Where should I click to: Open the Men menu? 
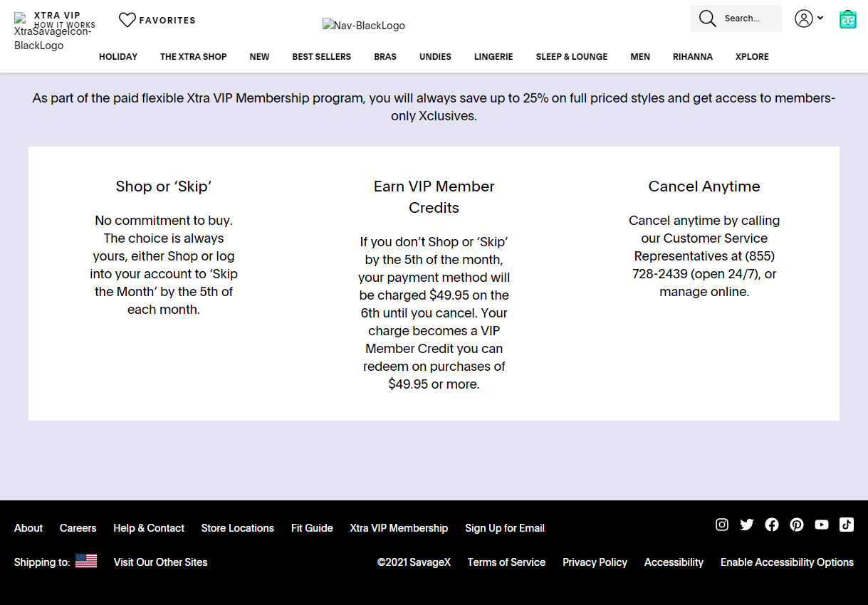[640, 57]
